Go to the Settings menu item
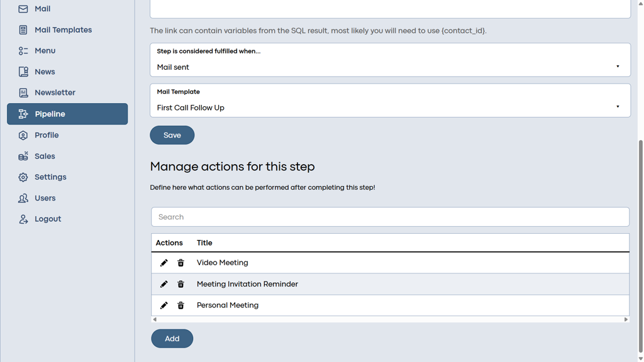The image size is (644, 362). coord(50,177)
